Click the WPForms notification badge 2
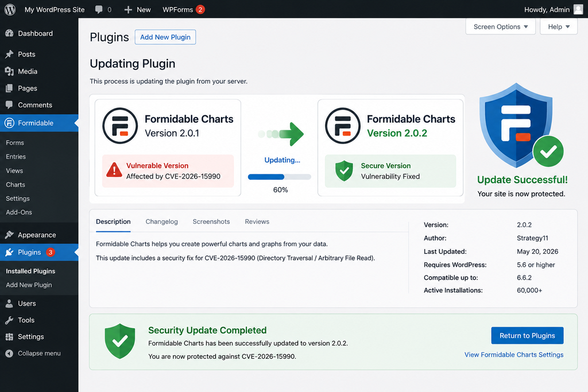588x392 pixels. pos(200,10)
